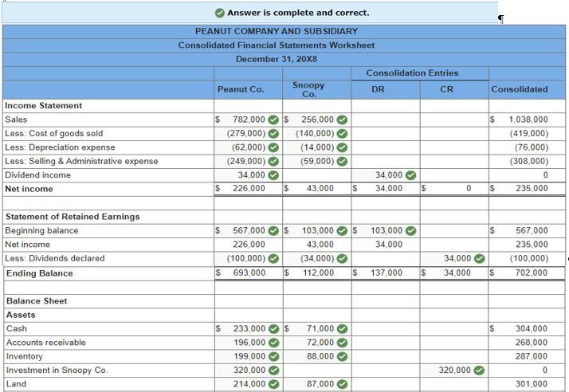Viewport: 569px width, 392px height.
Task: Click the consolidated land value 301,000
Action: pos(532,384)
